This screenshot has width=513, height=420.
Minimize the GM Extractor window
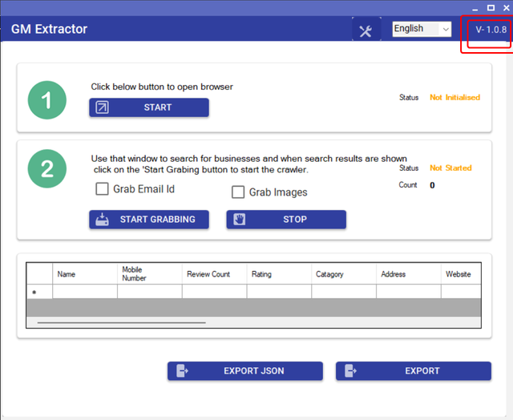point(475,9)
